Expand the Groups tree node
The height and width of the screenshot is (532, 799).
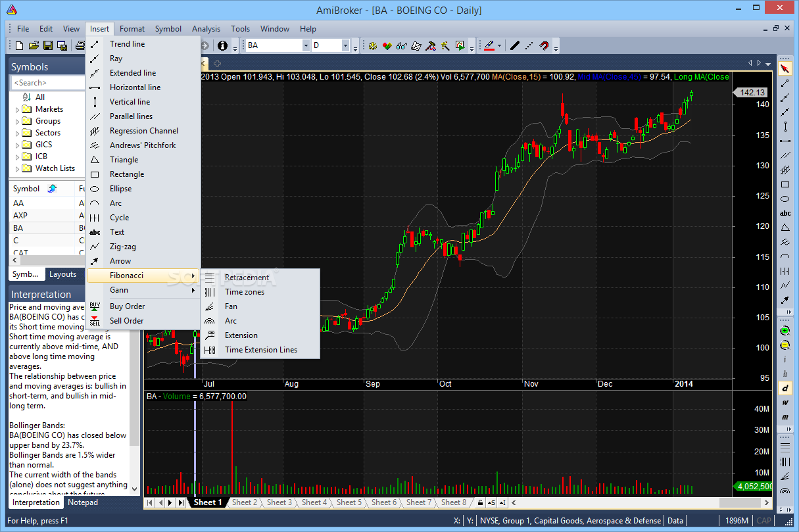pyautogui.click(x=17, y=121)
